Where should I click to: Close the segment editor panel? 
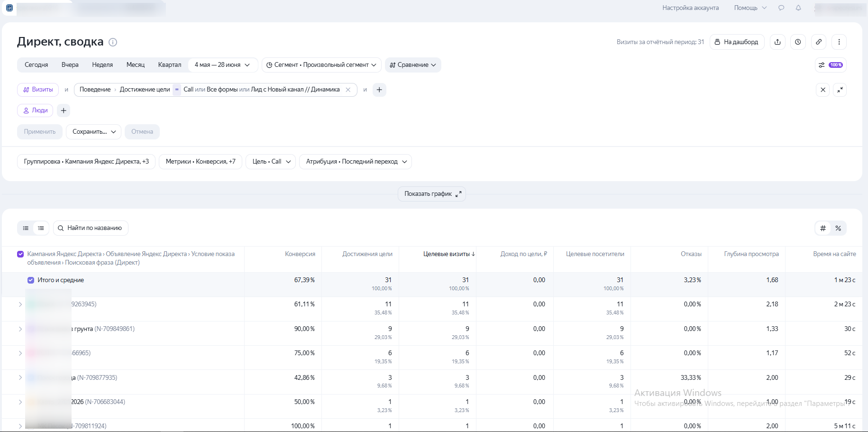(823, 90)
